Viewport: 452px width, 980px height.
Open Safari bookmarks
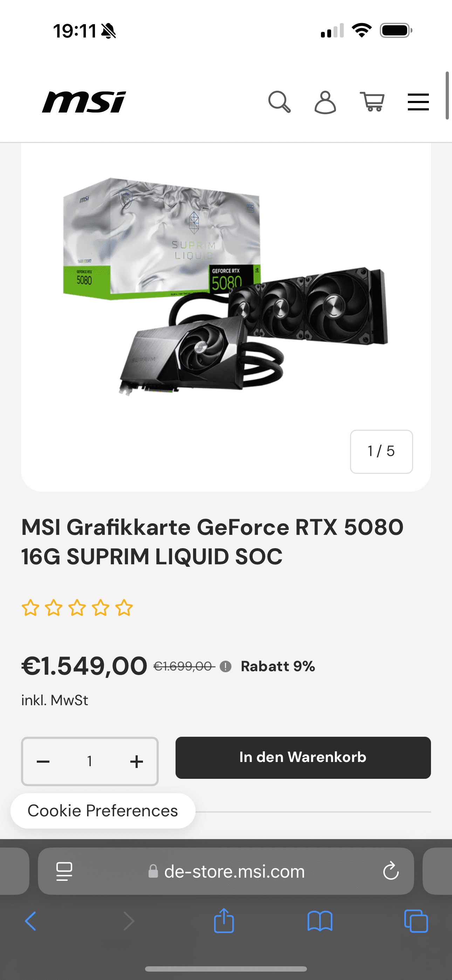tap(320, 921)
